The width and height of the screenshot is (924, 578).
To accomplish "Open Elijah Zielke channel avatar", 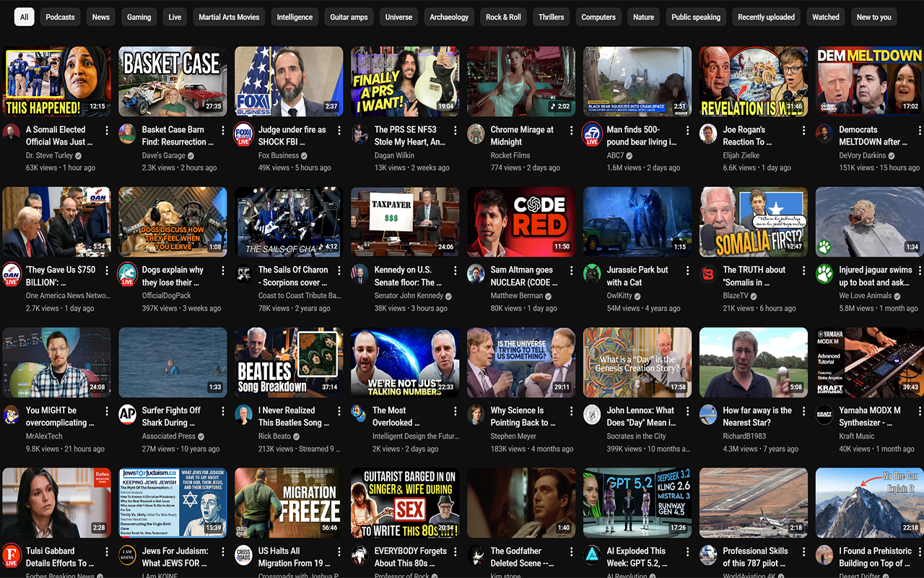I will pos(708,134).
